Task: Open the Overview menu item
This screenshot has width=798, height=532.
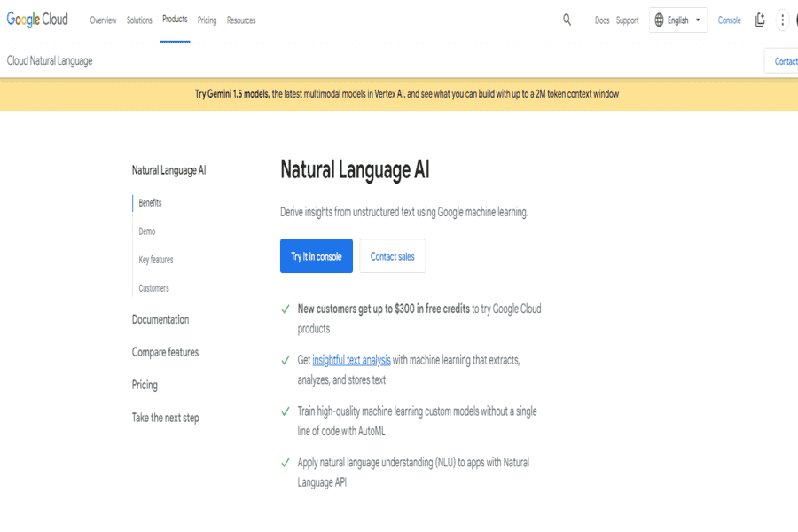Action: point(104,20)
